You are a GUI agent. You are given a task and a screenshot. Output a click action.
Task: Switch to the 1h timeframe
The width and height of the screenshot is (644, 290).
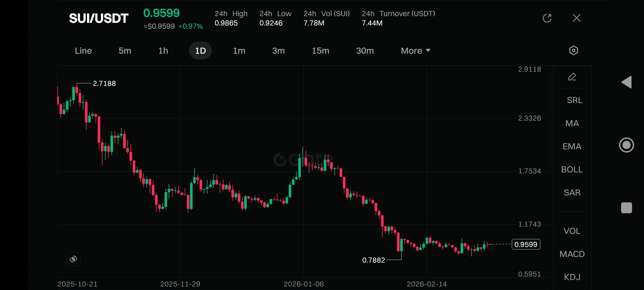[x=163, y=51]
